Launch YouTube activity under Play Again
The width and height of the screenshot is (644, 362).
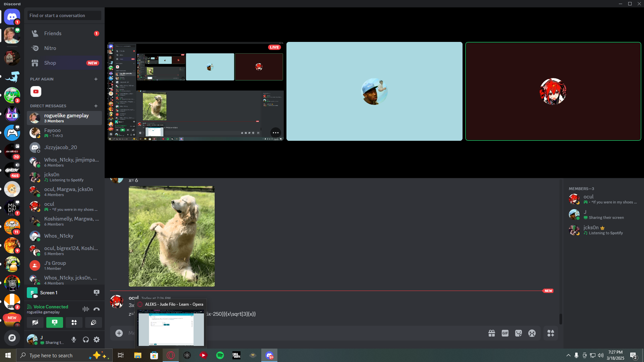(36, 92)
